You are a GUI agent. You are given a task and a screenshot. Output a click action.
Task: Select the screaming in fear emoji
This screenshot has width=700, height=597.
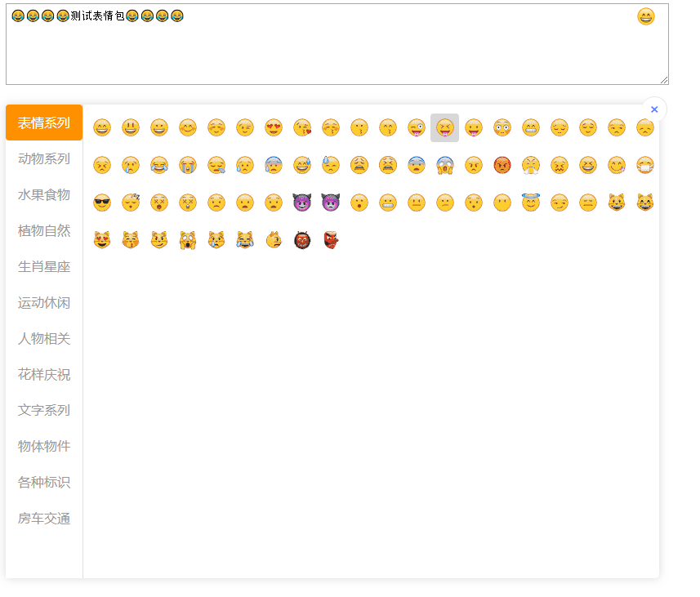pos(445,165)
